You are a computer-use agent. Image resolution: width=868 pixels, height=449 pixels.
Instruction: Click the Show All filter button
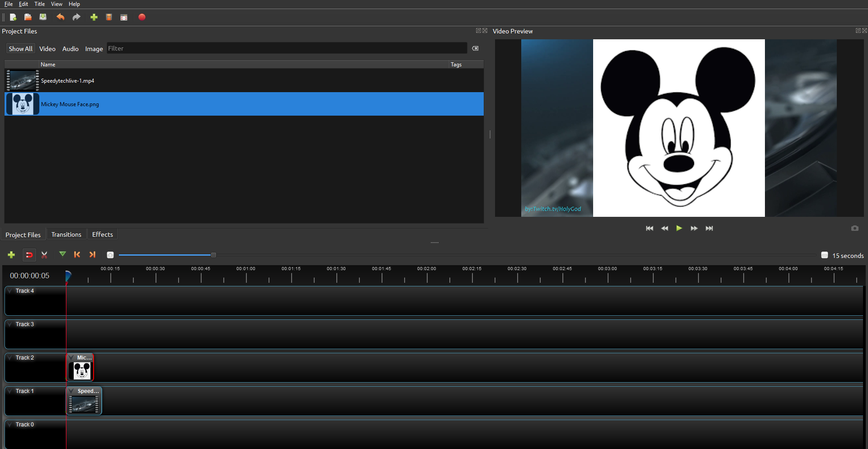click(x=20, y=48)
